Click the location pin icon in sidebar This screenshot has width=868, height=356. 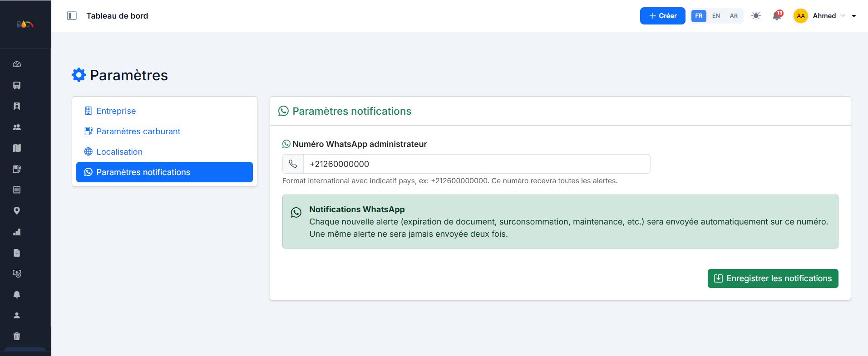tap(17, 211)
